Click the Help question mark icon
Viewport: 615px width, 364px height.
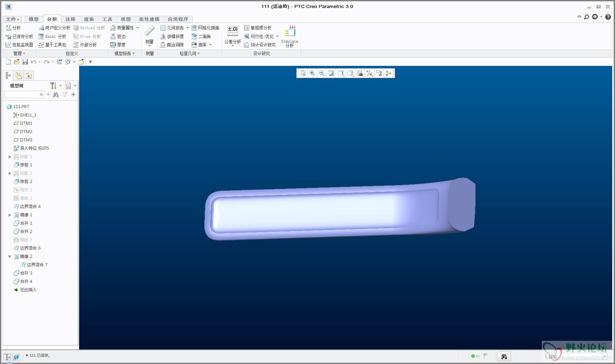tap(608, 17)
